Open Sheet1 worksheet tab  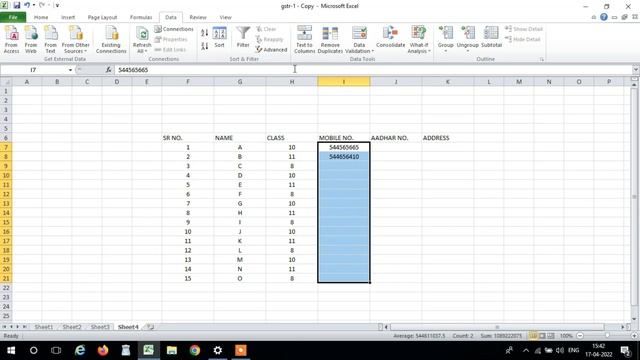pyautogui.click(x=44, y=327)
